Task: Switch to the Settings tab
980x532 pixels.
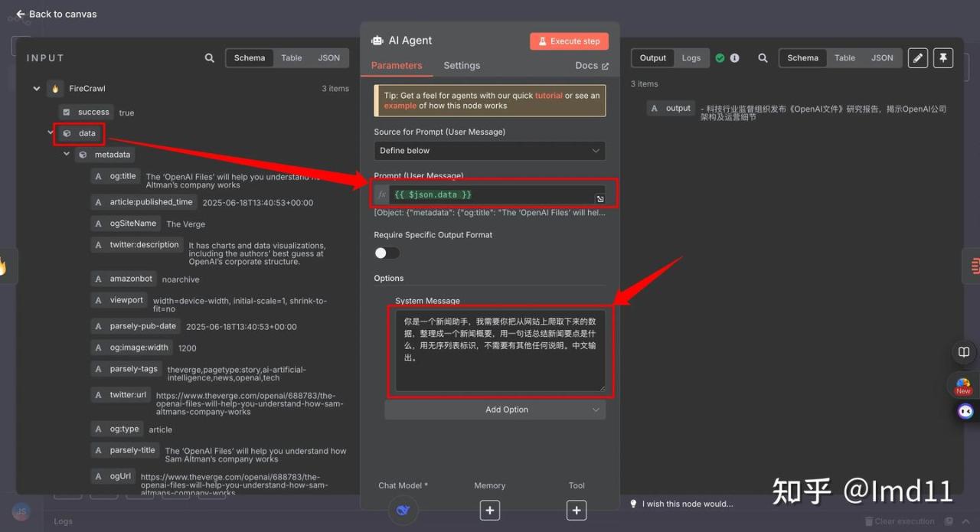Action: (462, 66)
